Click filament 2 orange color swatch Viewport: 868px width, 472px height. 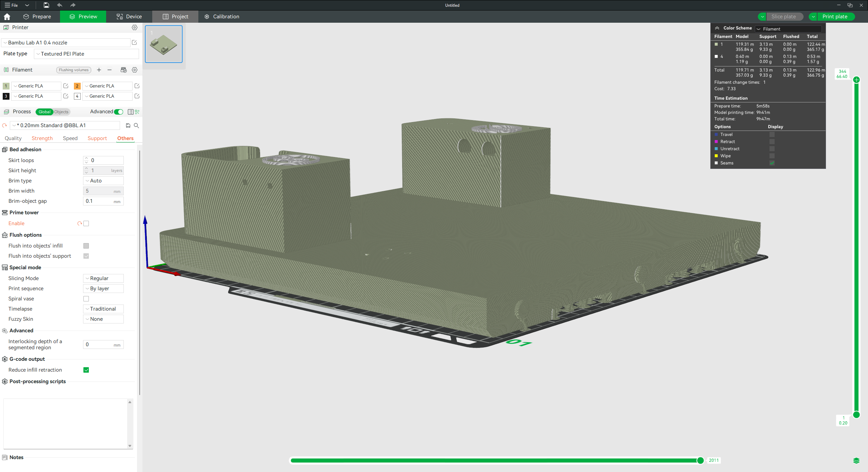[77, 86]
